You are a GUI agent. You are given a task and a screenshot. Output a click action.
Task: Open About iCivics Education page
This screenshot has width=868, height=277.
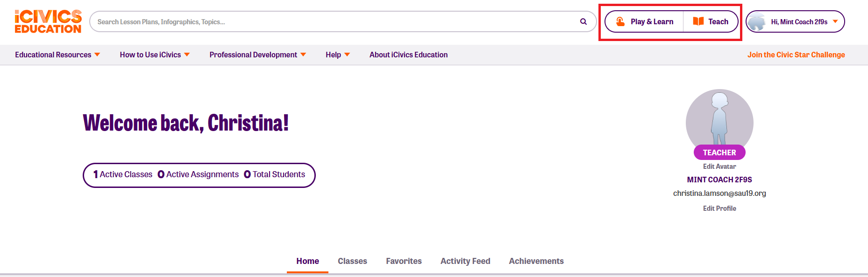408,55
